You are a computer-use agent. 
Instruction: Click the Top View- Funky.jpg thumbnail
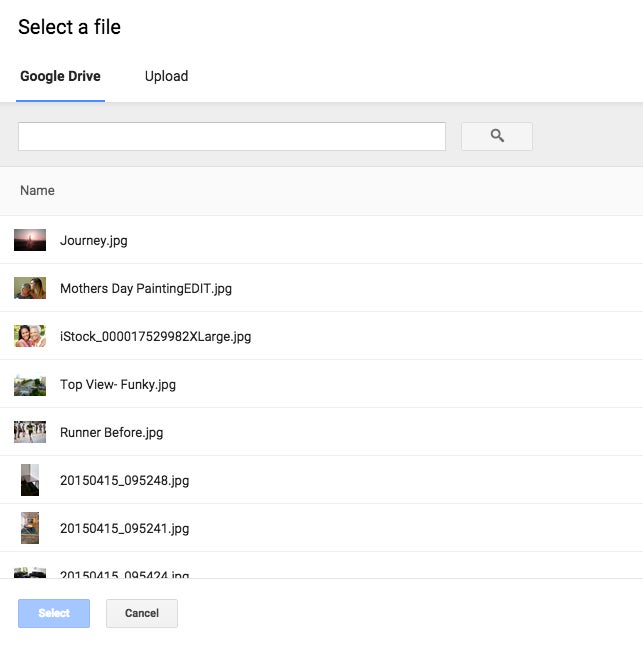[30, 384]
